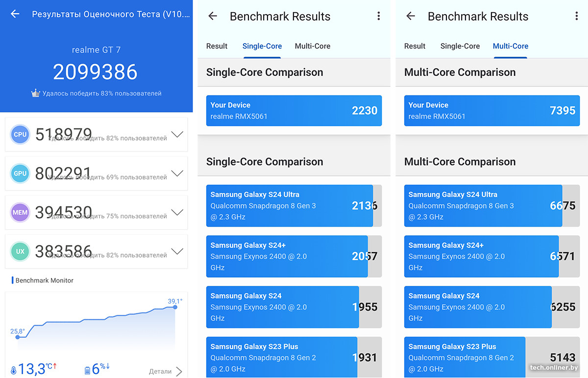Go back from Multi-Core Benchmark Results
The width and height of the screenshot is (588, 378).
(x=411, y=16)
